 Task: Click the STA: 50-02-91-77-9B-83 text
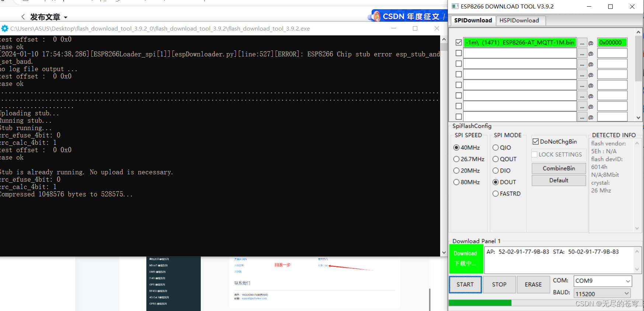point(586,252)
